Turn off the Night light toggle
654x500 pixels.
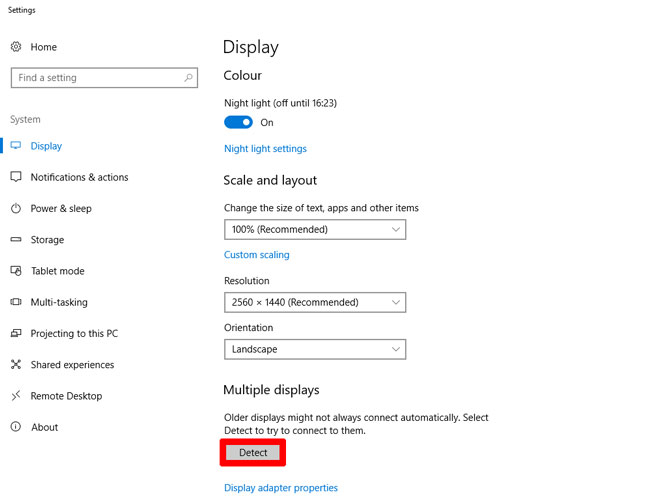coord(238,122)
